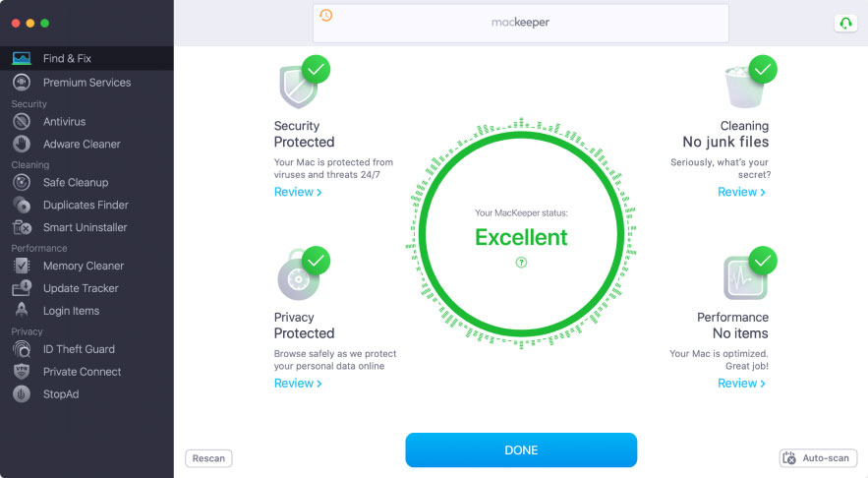Click the orange scan history clock icon

[x=326, y=16]
